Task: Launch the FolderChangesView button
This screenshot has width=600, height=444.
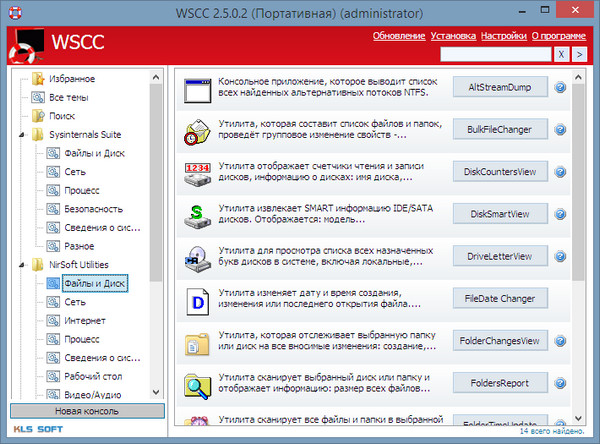Action: tap(499, 340)
